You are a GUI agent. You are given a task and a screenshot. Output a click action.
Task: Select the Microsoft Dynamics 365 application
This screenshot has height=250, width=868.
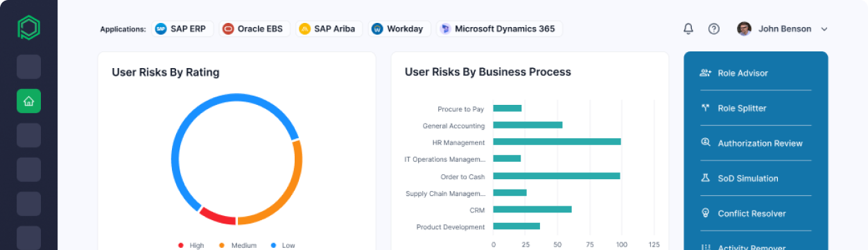click(x=498, y=28)
